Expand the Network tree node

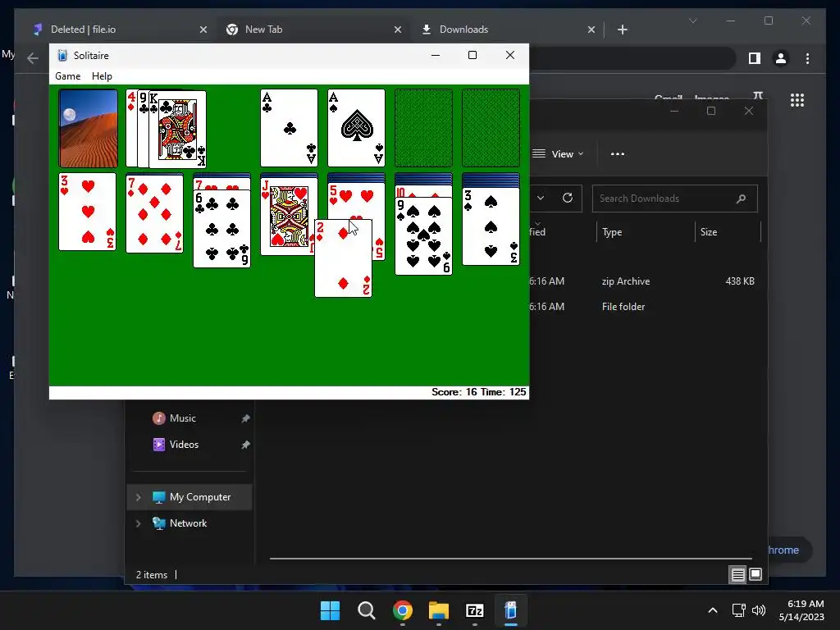(138, 523)
